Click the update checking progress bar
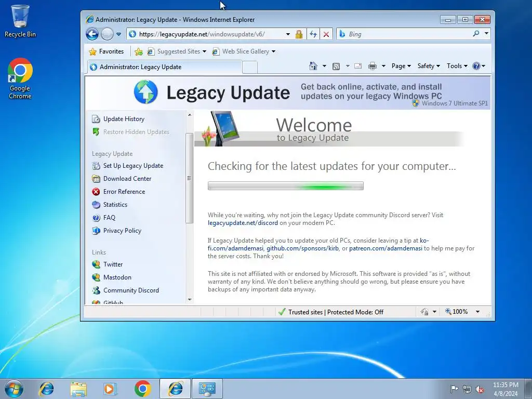 click(x=286, y=185)
